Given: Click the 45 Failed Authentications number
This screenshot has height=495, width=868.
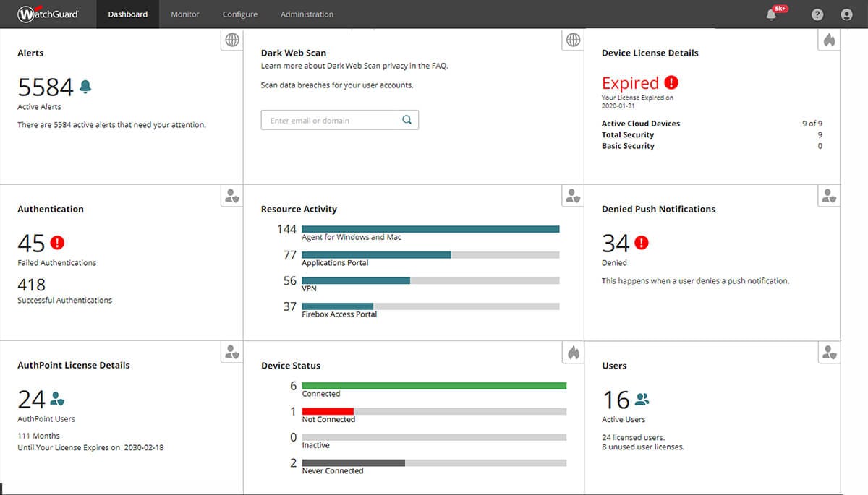Looking at the screenshot, I should tap(32, 244).
